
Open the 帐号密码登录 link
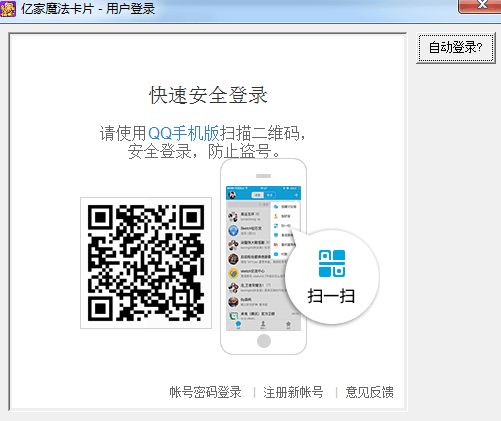[205, 392]
